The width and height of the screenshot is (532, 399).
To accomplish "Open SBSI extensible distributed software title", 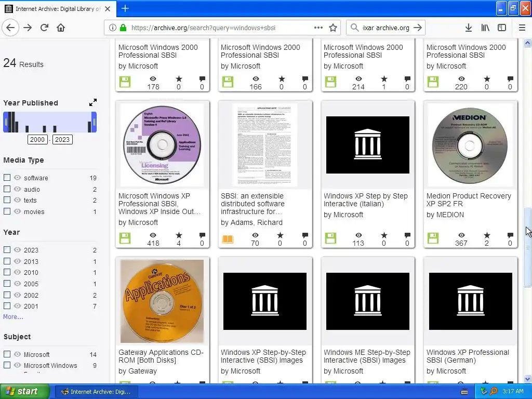I will tap(252, 204).
